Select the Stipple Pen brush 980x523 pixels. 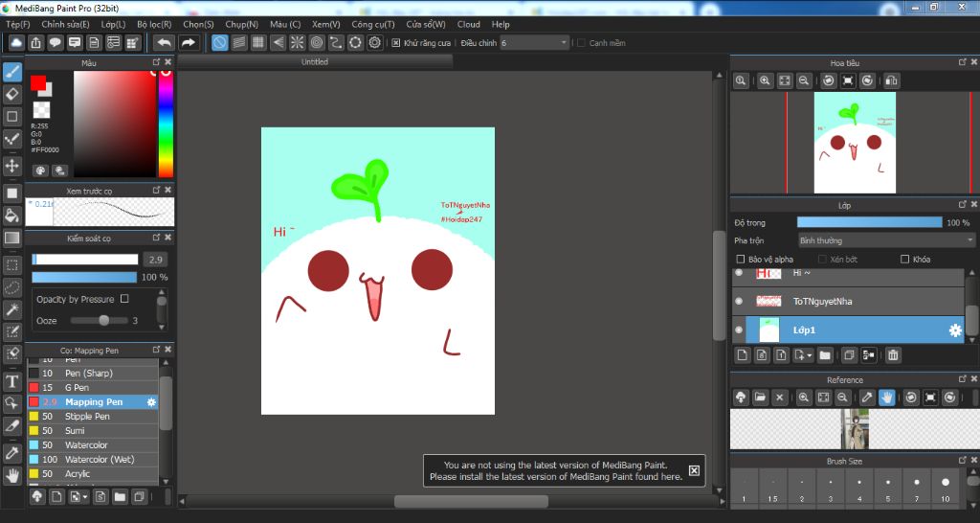[93, 417]
